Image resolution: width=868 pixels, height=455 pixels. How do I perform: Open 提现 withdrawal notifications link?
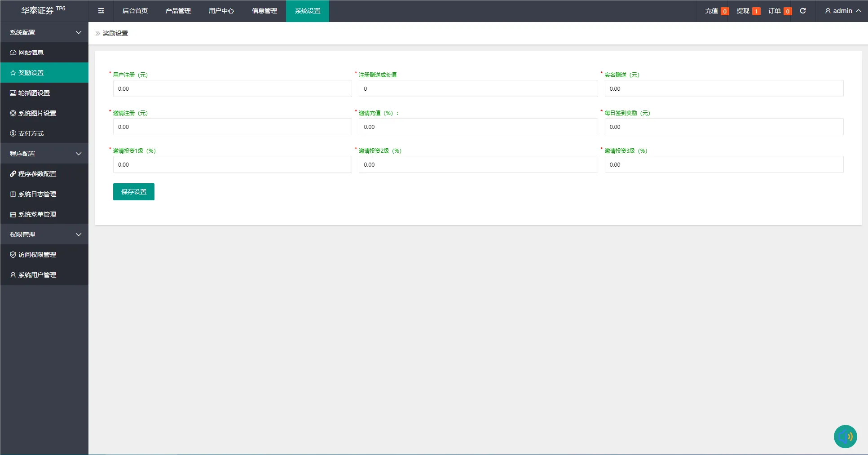point(748,11)
